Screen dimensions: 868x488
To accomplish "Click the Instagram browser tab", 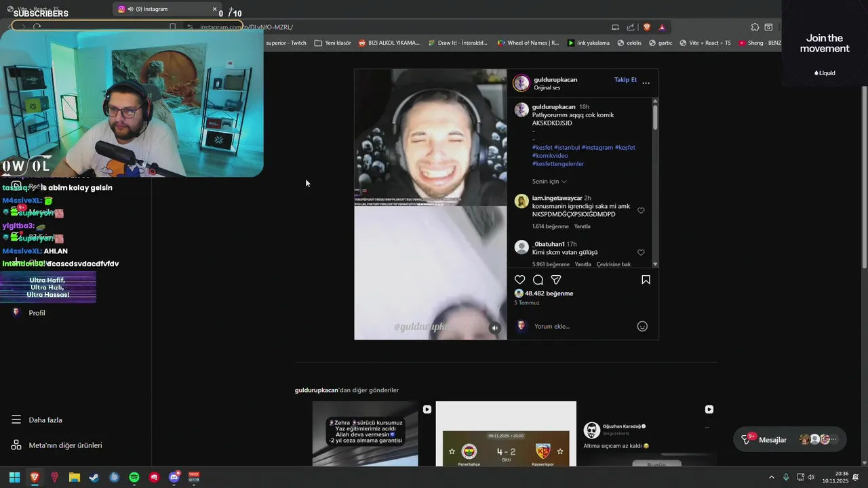I will pos(166,9).
